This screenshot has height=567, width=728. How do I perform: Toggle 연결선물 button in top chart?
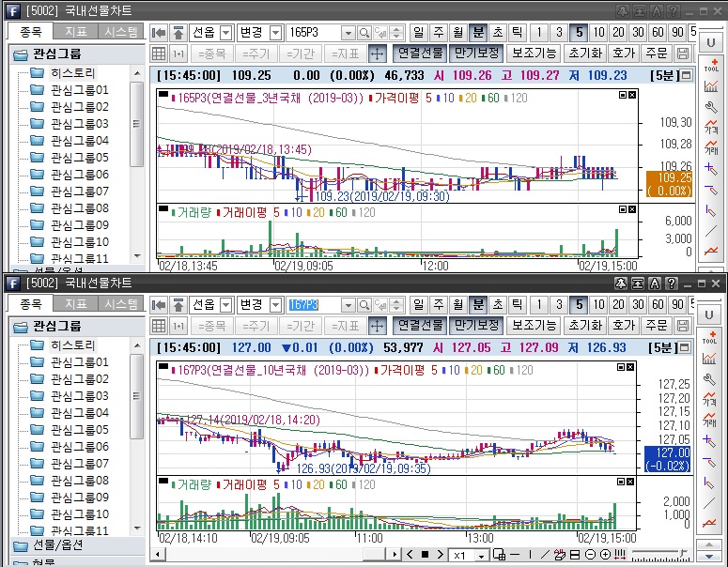click(420, 54)
